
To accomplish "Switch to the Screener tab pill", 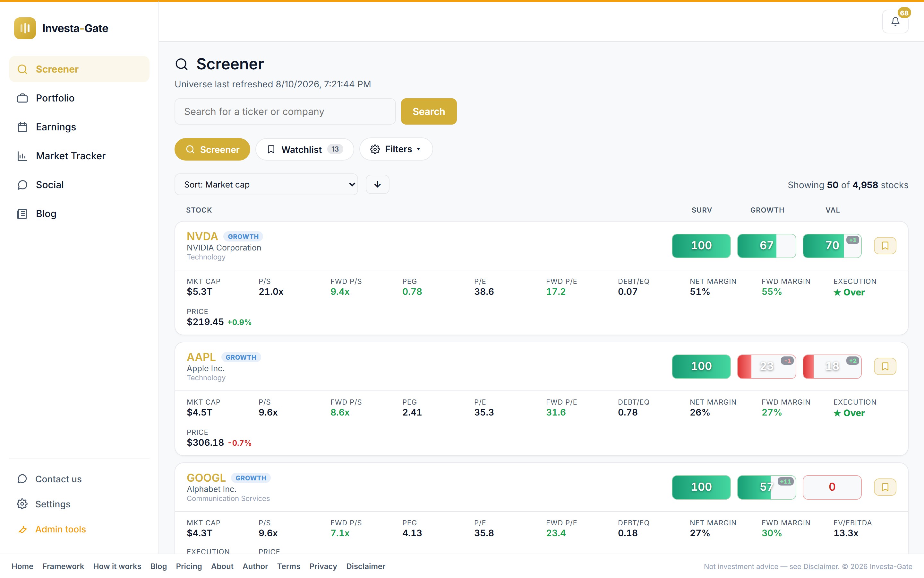I will (x=212, y=149).
